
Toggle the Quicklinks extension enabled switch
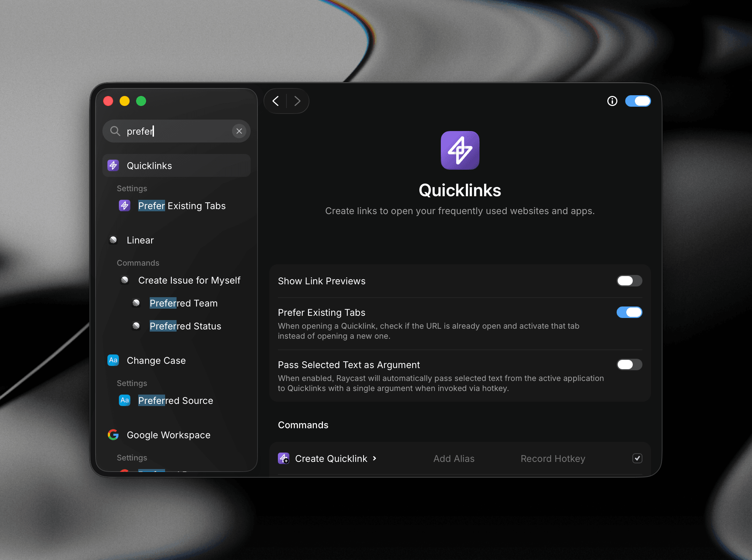pos(638,101)
